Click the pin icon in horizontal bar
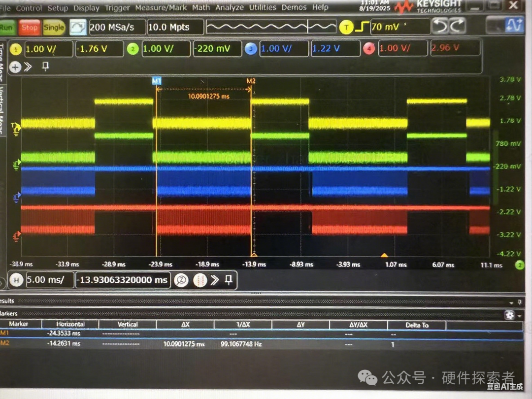The height and width of the screenshot is (399, 532). 229,280
